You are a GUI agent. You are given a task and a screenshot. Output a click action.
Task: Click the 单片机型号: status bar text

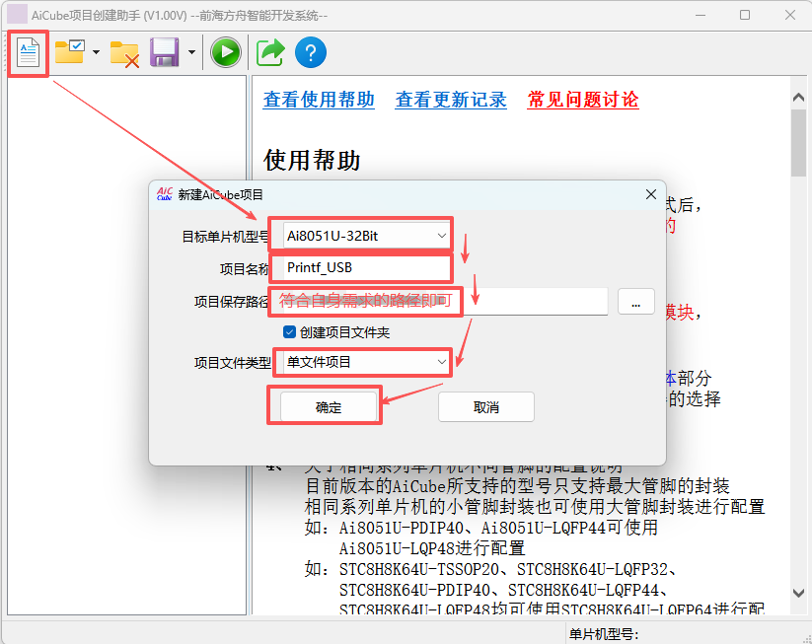click(604, 634)
